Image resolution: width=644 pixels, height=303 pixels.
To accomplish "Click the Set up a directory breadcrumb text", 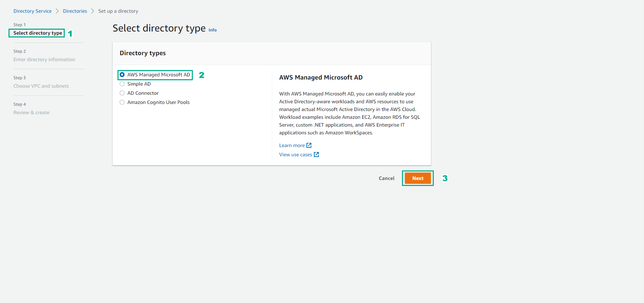I will 118,11.
